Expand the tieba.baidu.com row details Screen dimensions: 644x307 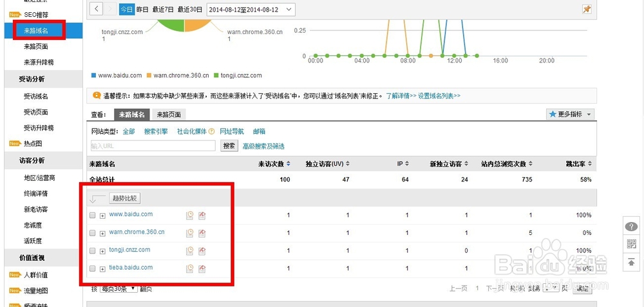click(x=102, y=269)
